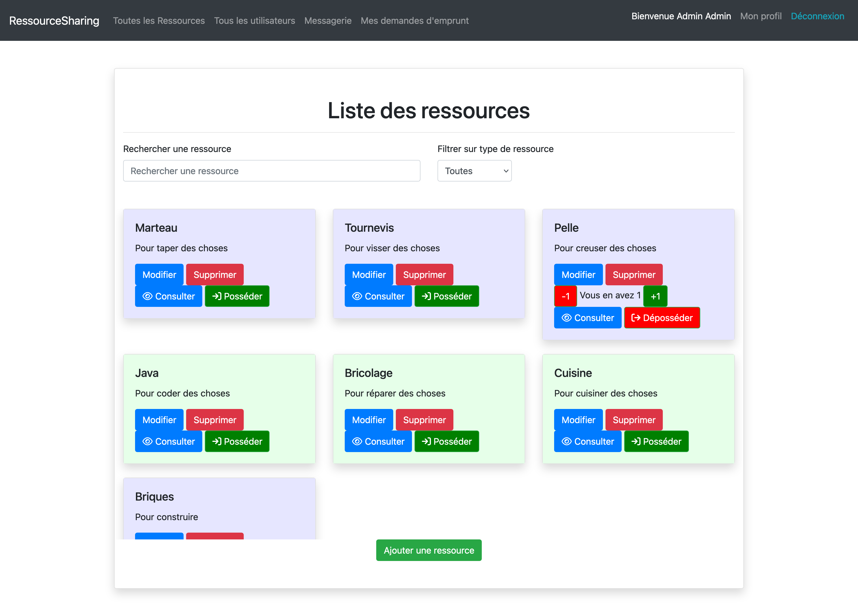Increase Pelle quantity with +1 button
858x616 pixels.
655,296
